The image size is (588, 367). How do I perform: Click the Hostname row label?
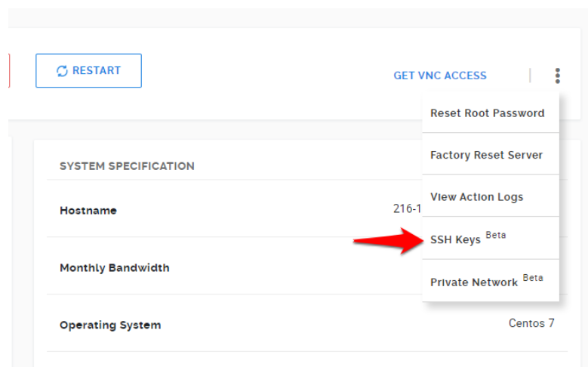(88, 211)
